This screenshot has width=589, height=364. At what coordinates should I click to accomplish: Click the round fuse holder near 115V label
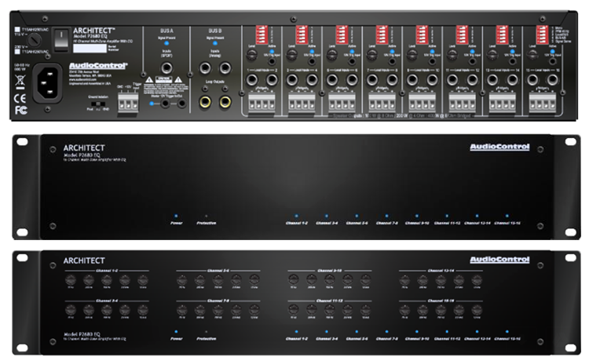point(35,39)
